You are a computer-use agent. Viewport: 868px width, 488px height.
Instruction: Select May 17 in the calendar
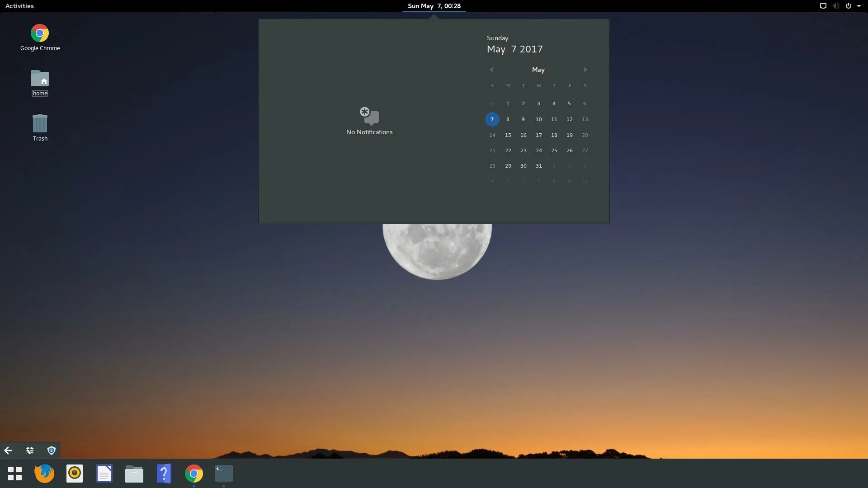click(x=538, y=135)
